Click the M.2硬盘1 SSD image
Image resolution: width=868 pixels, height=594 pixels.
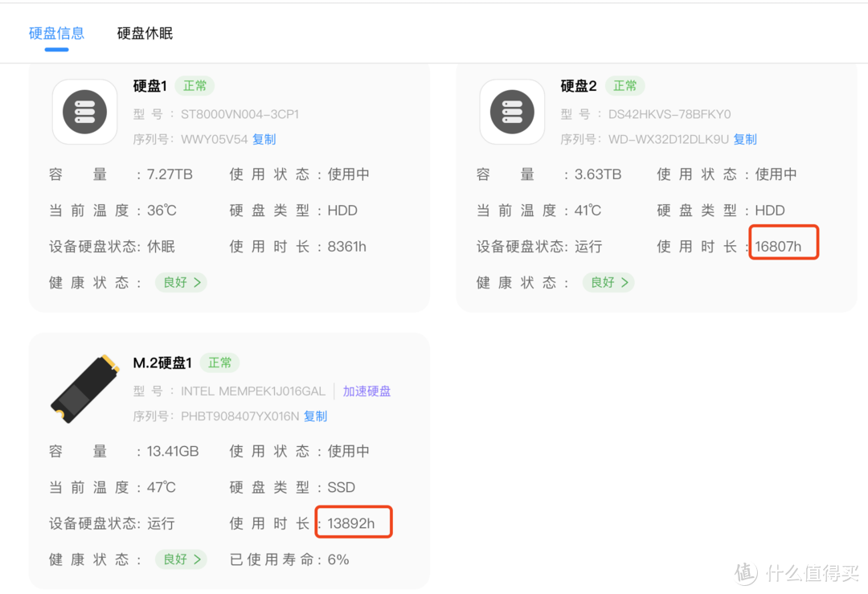coord(84,388)
